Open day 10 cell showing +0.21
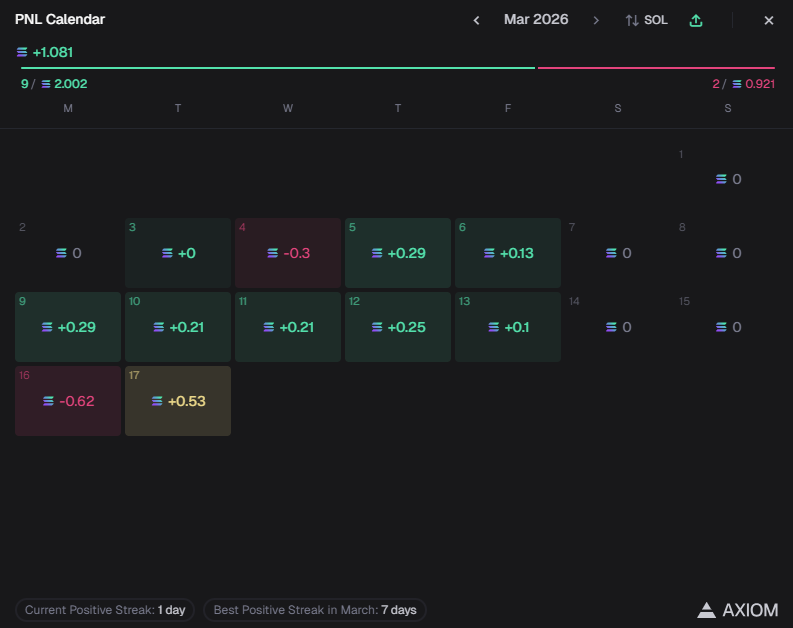 (x=178, y=327)
